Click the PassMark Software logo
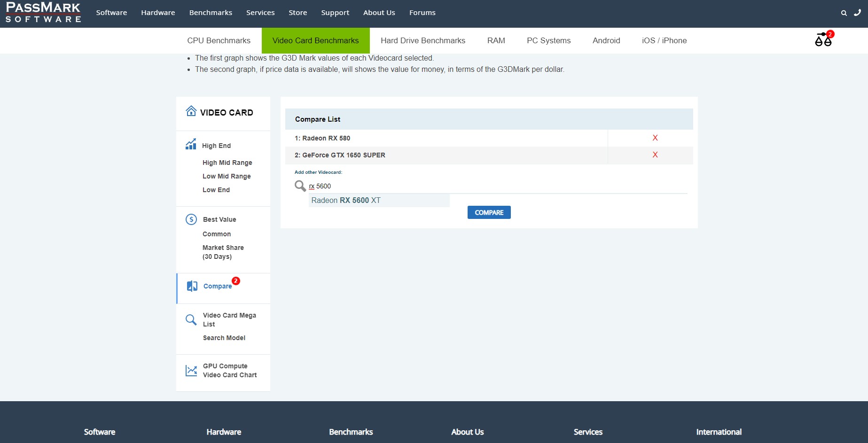 click(43, 13)
